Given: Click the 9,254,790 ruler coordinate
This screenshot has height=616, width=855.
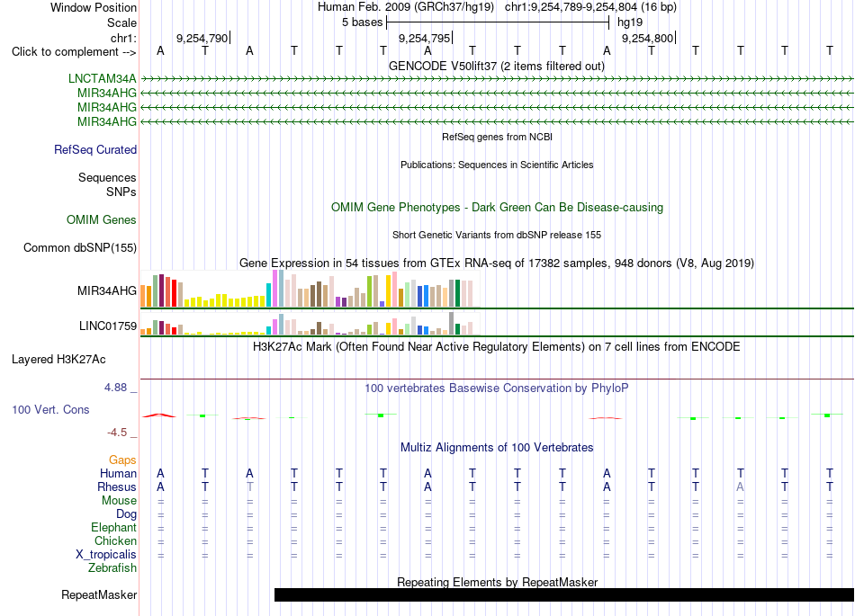Looking at the screenshot, I should (202, 38).
